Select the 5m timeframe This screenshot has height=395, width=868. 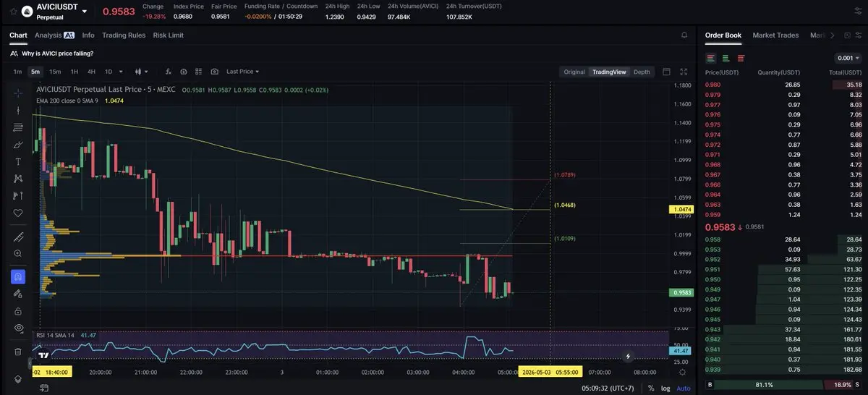point(35,72)
